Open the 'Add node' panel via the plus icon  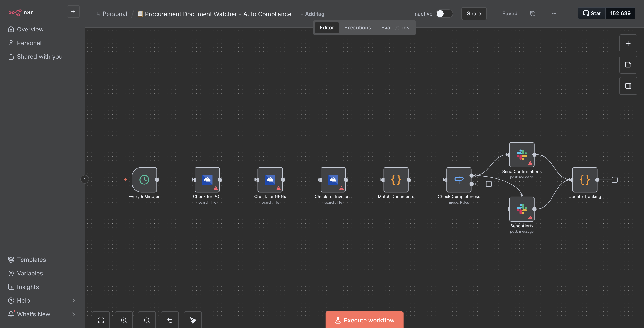[x=628, y=43]
